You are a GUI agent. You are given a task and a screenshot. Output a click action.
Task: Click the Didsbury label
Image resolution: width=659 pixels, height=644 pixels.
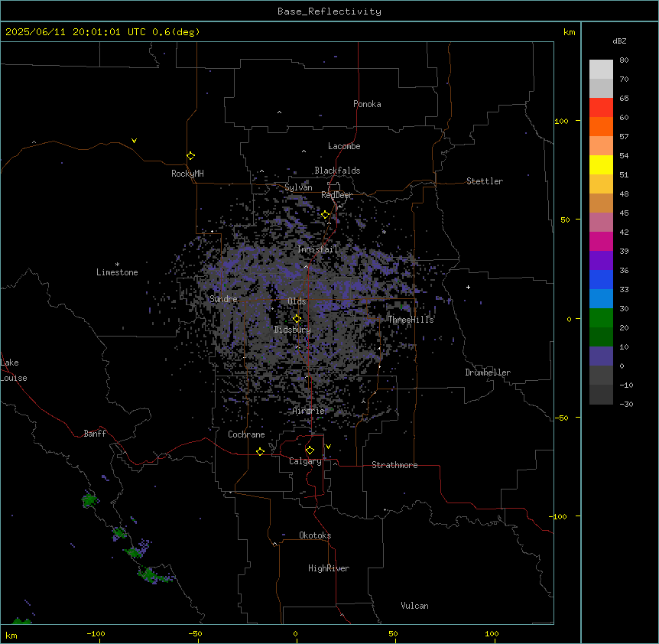click(293, 330)
